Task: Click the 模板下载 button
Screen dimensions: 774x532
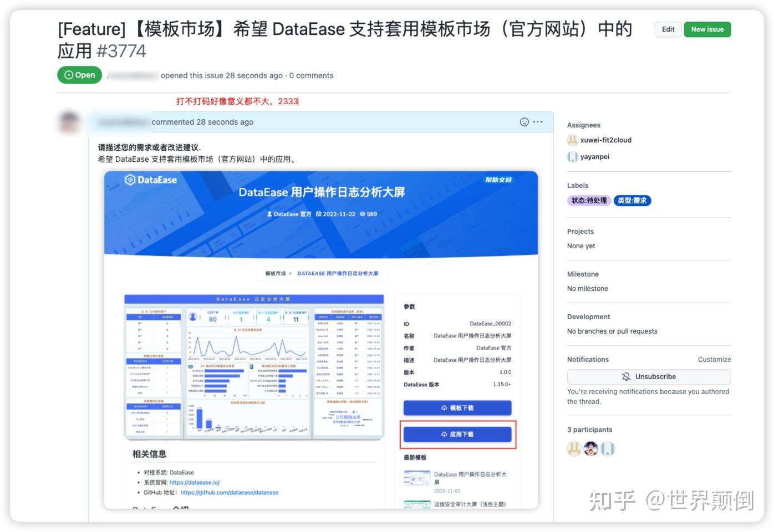Action: coord(457,408)
